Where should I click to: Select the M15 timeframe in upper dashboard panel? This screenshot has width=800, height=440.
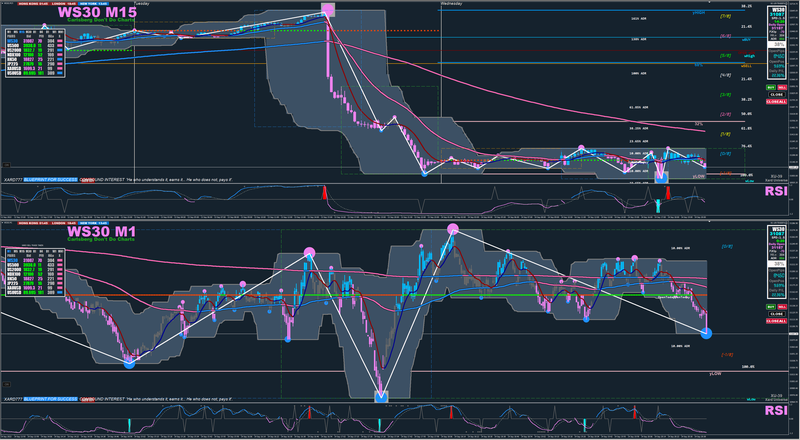pyautogui.click(x=22, y=32)
